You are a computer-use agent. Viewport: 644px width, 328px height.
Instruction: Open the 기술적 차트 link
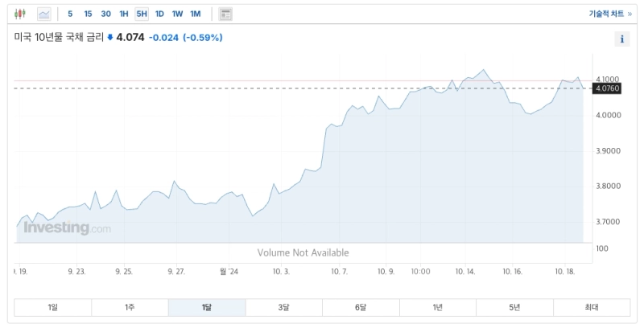coord(609,14)
